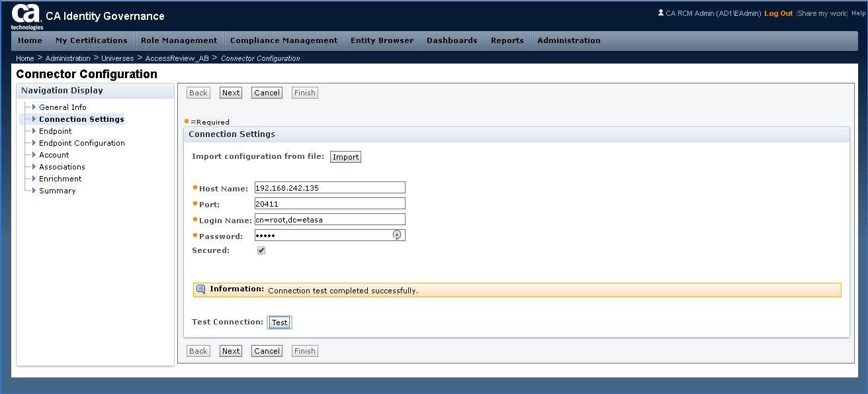The height and width of the screenshot is (394, 868).
Task: Go to Home in the breadcrumb
Action: [x=25, y=58]
